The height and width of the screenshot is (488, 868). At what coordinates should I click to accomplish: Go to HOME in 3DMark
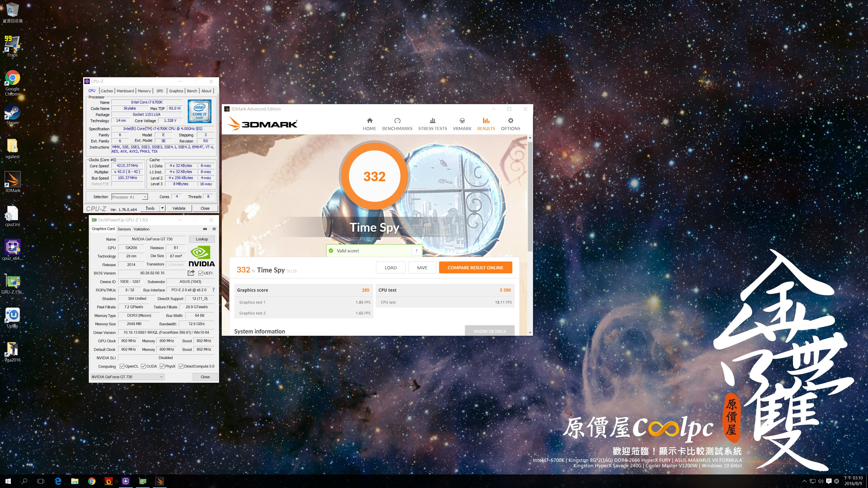pyautogui.click(x=369, y=124)
